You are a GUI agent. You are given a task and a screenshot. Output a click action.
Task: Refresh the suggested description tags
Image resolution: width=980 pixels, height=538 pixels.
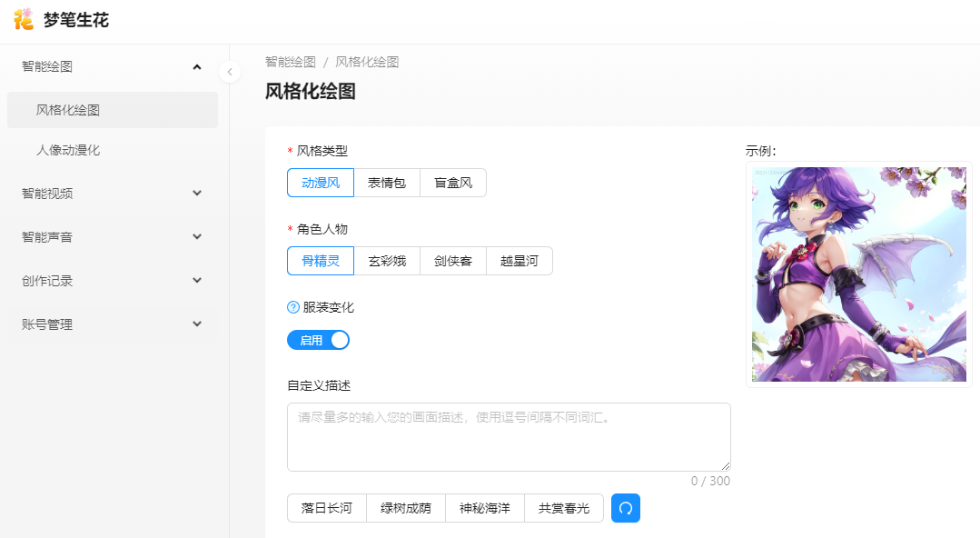[626, 508]
